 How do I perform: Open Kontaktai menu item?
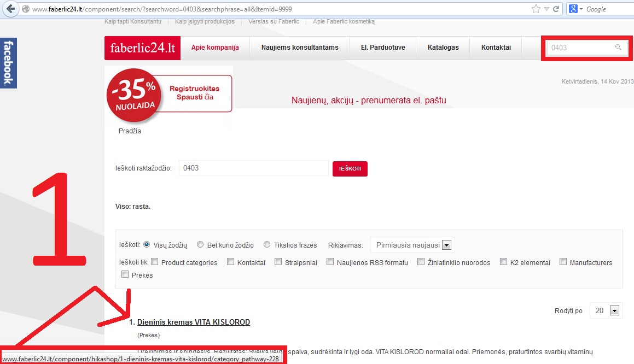tap(496, 48)
